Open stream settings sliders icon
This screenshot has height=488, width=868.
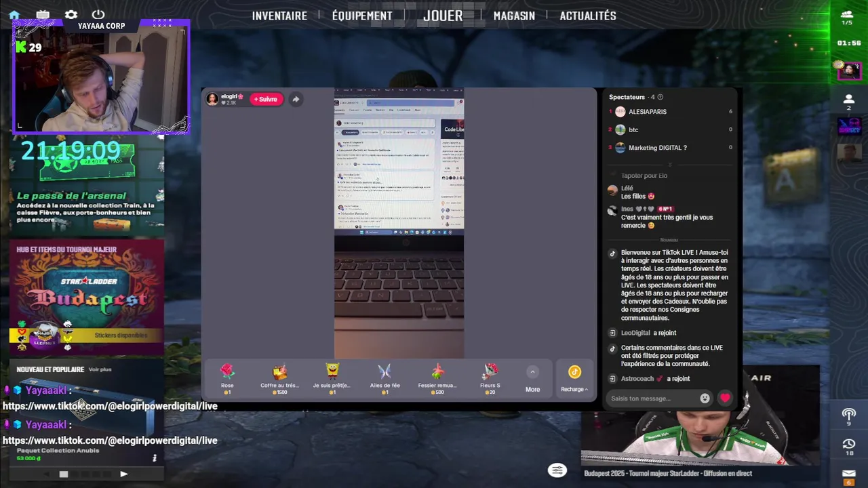pyautogui.click(x=557, y=470)
